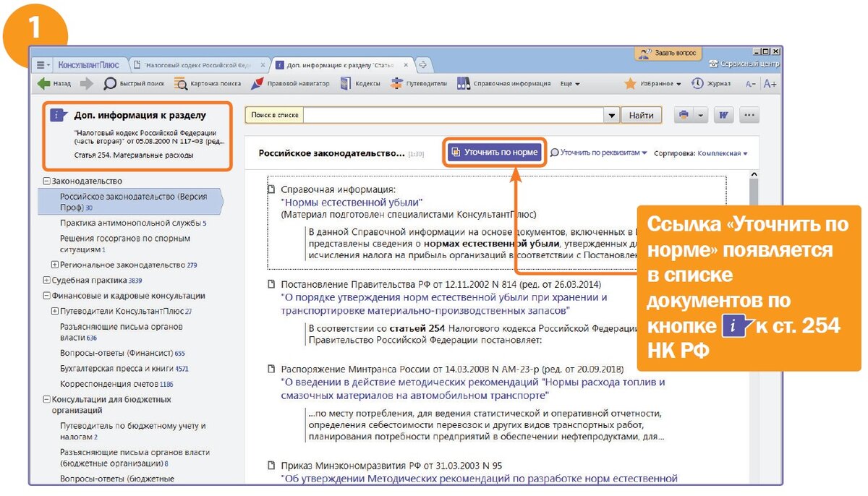Viewport: 868px width, 496px height.
Task: Click the gray Forward arrow
Action: (x=87, y=84)
